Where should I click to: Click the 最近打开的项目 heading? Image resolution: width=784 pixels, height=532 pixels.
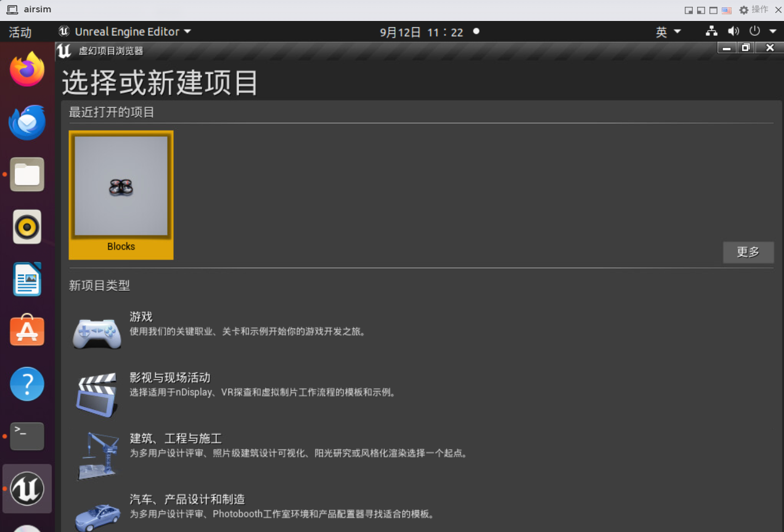tap(112, 112)
